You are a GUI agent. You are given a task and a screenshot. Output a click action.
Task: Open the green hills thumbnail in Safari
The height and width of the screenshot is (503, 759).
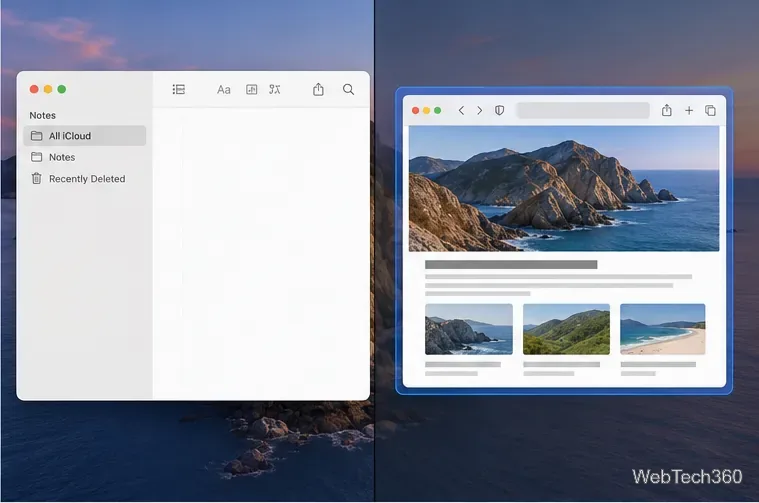(x=566, y=329)
